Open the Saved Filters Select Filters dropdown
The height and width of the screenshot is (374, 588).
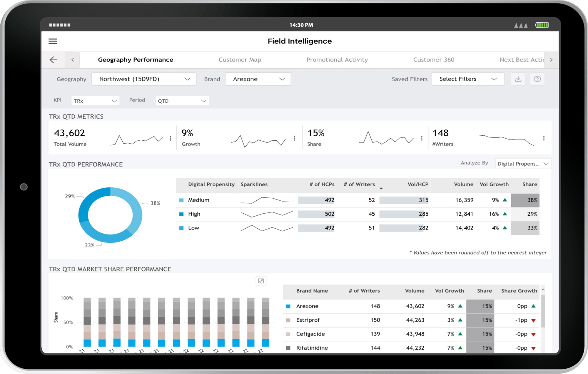click(468, 79)
